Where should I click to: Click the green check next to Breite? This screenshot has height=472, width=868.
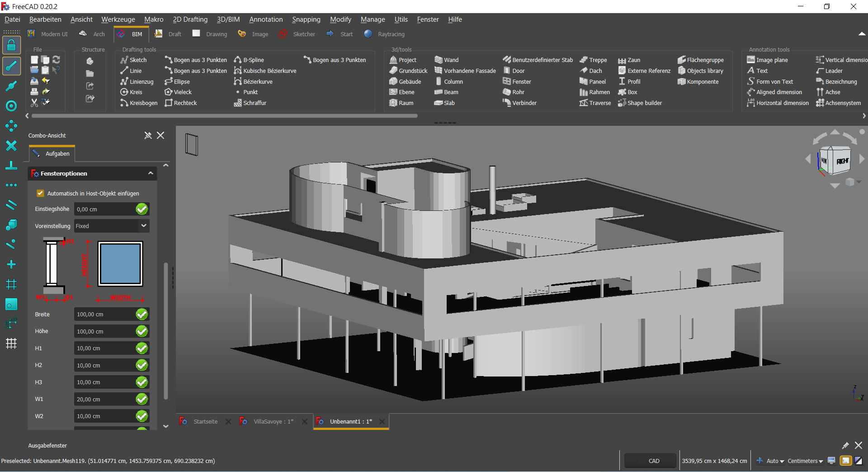tap(142, 314)
